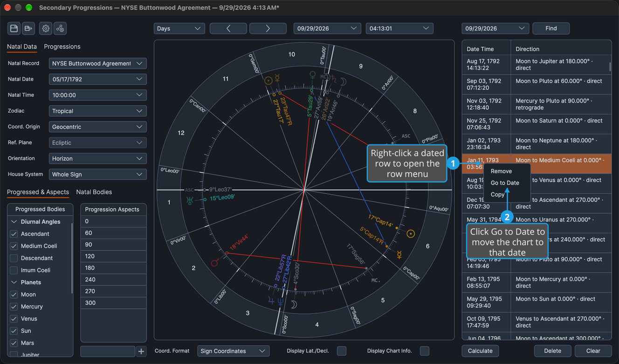The width and height of the screenshot is (619, 364).
Task: Click the Delete button
Action: pyautogui.click(x=553, y=351)
